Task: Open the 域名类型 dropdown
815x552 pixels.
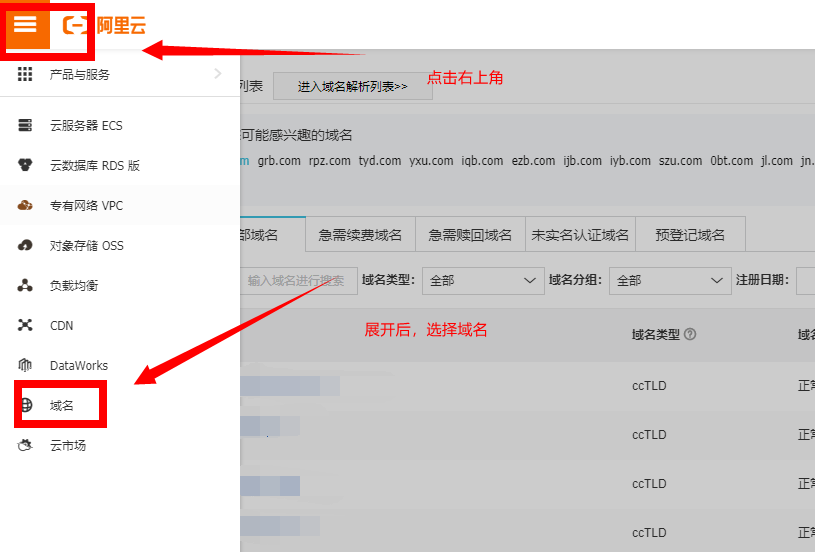Action: [483, 281]
